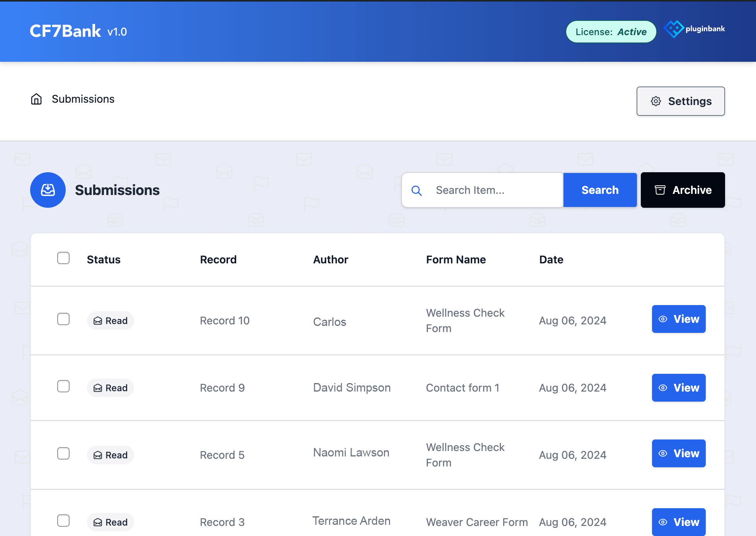Click author Terrance Arden
The image size is (756, 536).
click(351, 521)
